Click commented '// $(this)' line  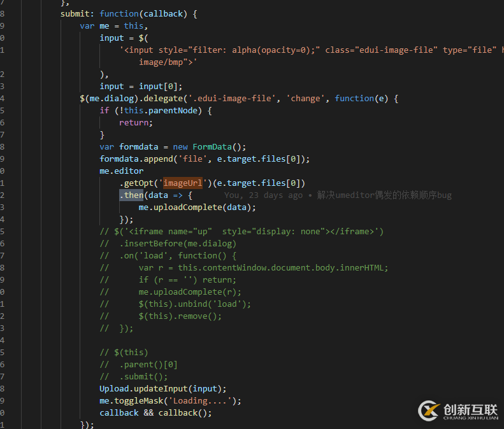[x=124, y=353]
